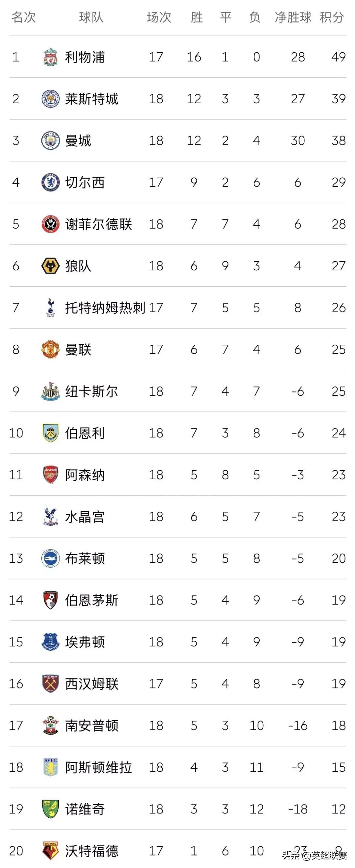
Task: Click the 头条 @英超联赛 watermark
Action: pyautogui.click(x=314, y=853)
